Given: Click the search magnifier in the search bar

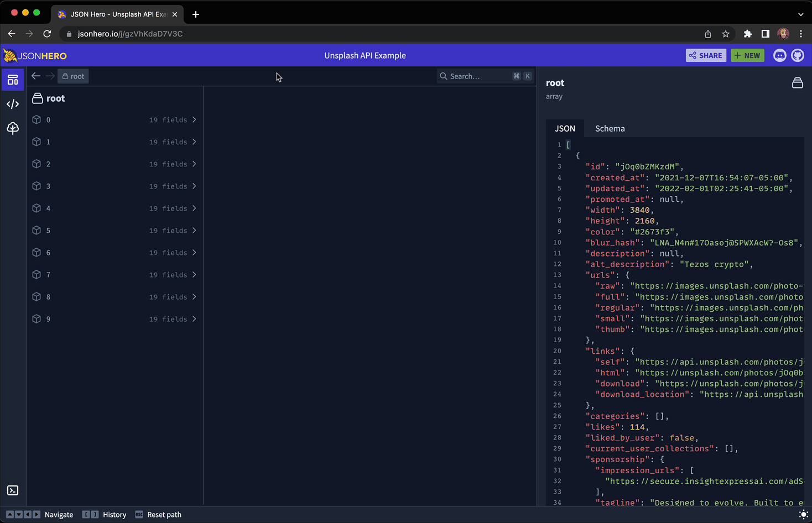Looking at the screenshot, I should pos(443,76).
